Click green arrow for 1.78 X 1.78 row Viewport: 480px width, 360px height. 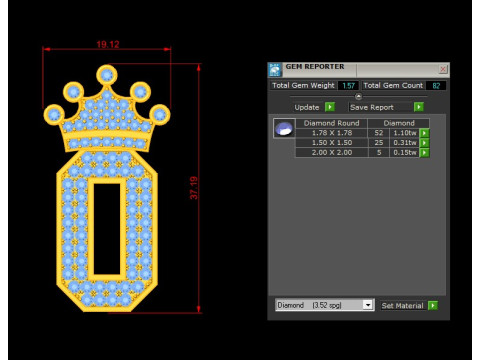point(424,133)
